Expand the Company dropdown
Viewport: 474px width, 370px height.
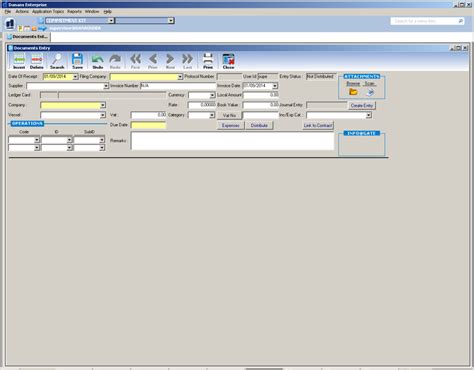pos(103,105)
